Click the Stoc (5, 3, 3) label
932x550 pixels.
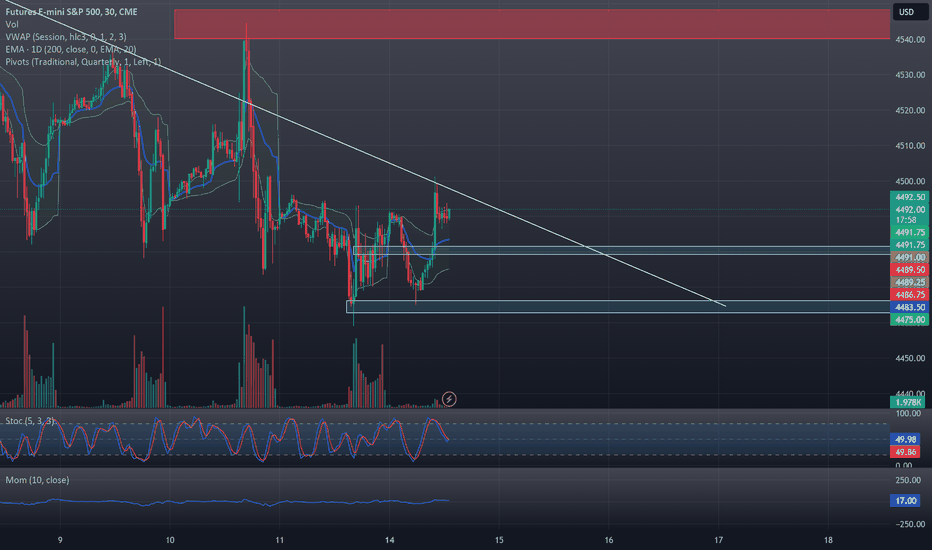tap(30, 421)
